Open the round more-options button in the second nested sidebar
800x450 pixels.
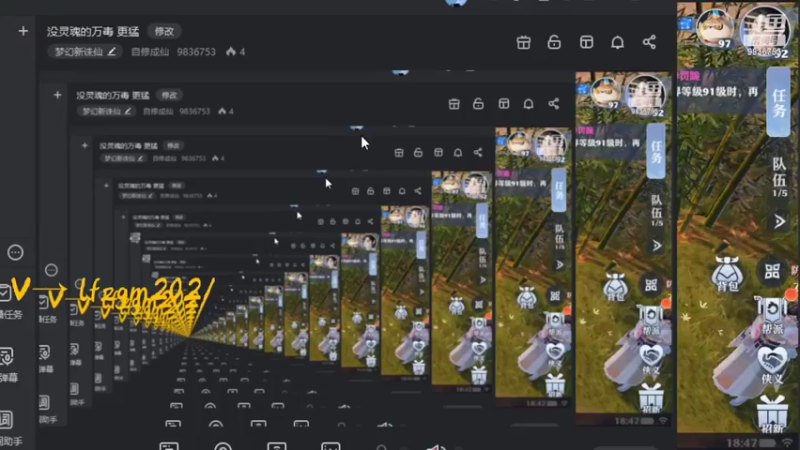tap(51, 270)
